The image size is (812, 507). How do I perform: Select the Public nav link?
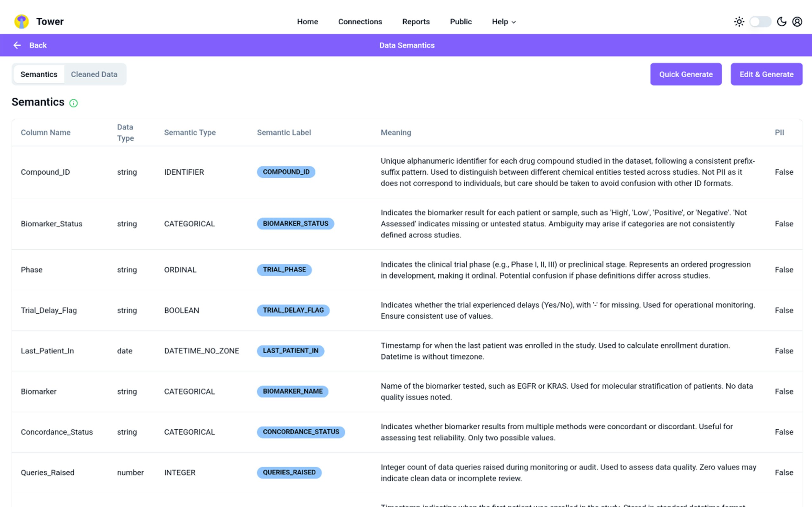click(461, 22)
